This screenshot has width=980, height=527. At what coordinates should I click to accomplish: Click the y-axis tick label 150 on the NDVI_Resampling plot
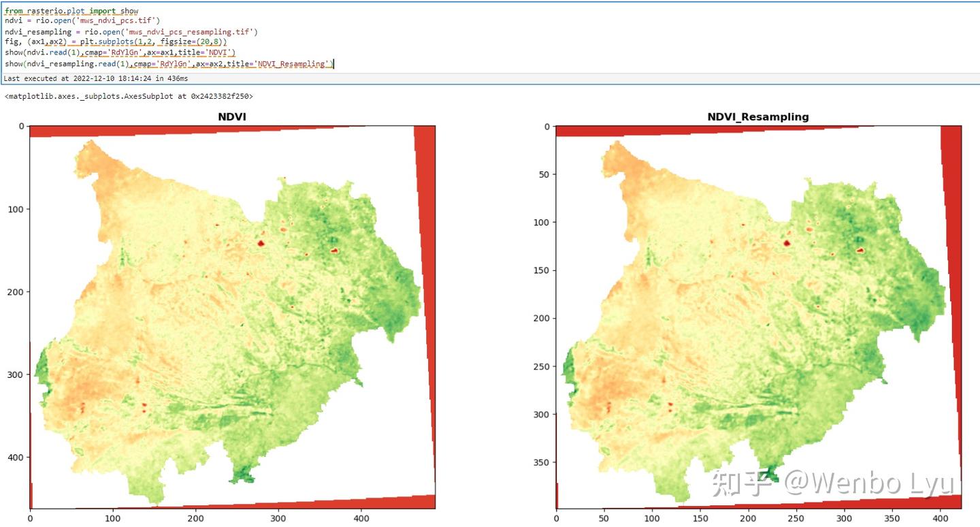point(541,270)
